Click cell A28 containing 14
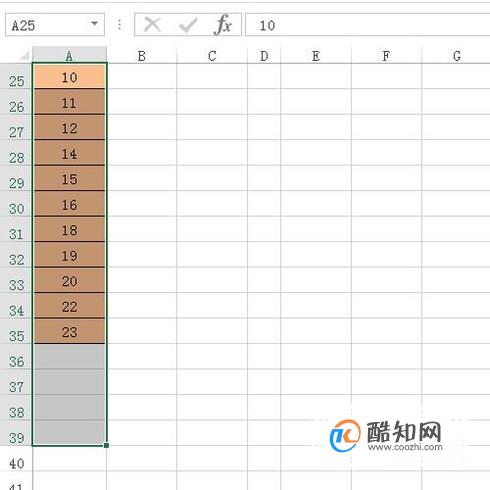 69,153
